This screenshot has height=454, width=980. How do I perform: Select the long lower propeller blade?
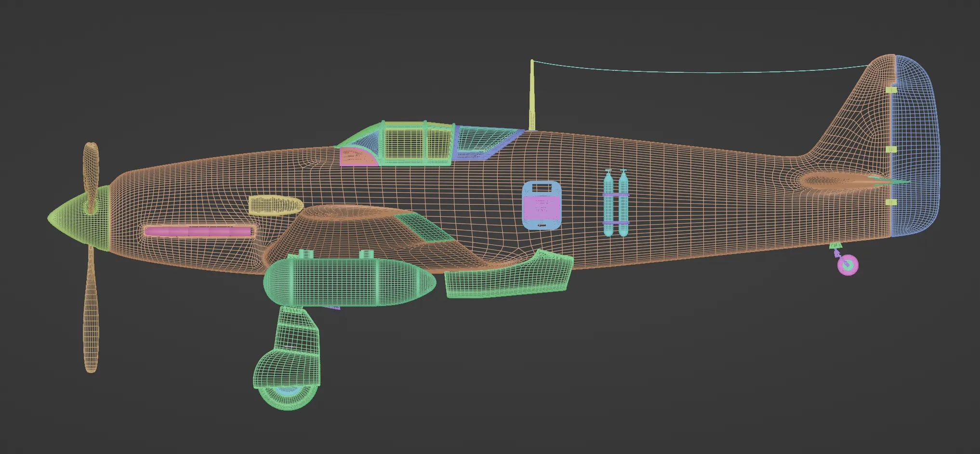tap(91, 308)
